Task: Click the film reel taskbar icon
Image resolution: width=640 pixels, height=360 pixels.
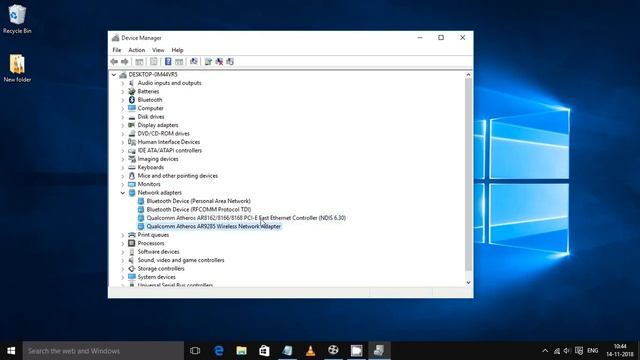Action: click(x=333, y=351)
